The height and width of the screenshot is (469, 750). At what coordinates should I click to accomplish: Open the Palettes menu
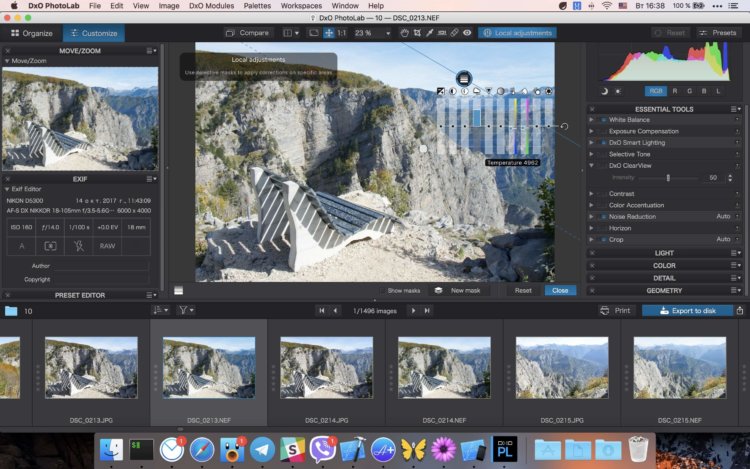pyautogui.click(x=257, y=6)
